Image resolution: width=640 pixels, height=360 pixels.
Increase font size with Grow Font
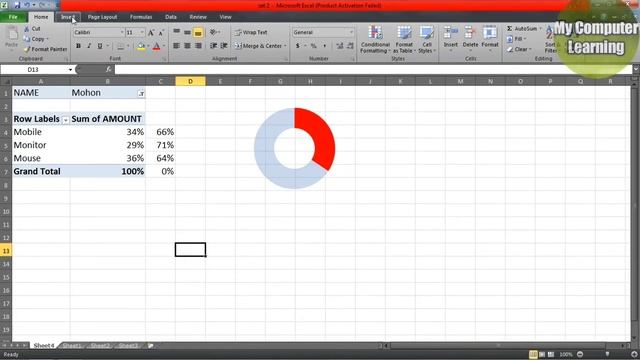151,33
